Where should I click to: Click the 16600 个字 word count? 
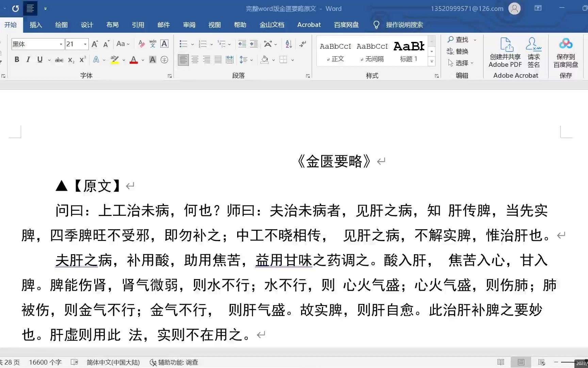45,362
